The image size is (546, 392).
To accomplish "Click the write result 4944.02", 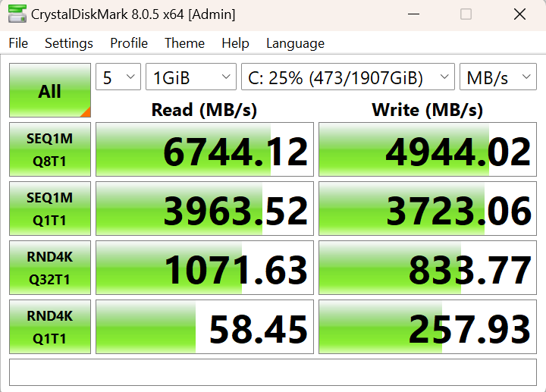I will 428,149.
